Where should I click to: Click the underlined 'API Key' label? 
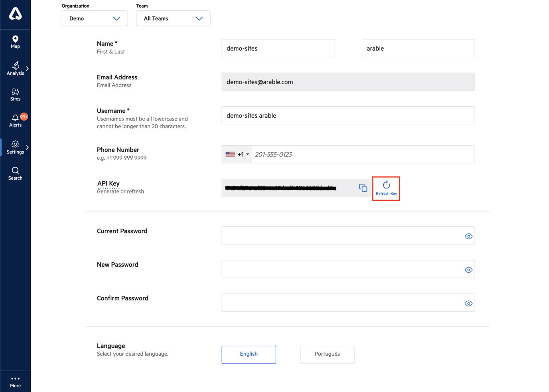[x=108, y=184]
